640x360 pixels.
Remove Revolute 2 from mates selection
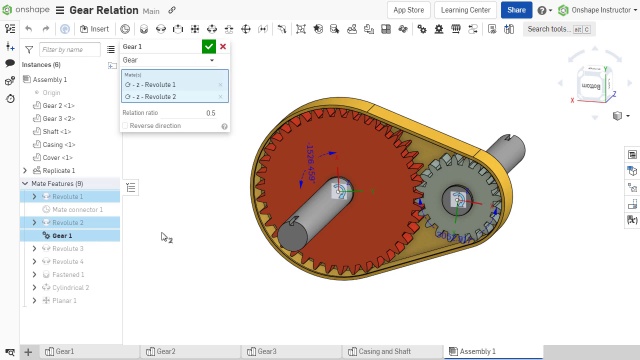220,97
